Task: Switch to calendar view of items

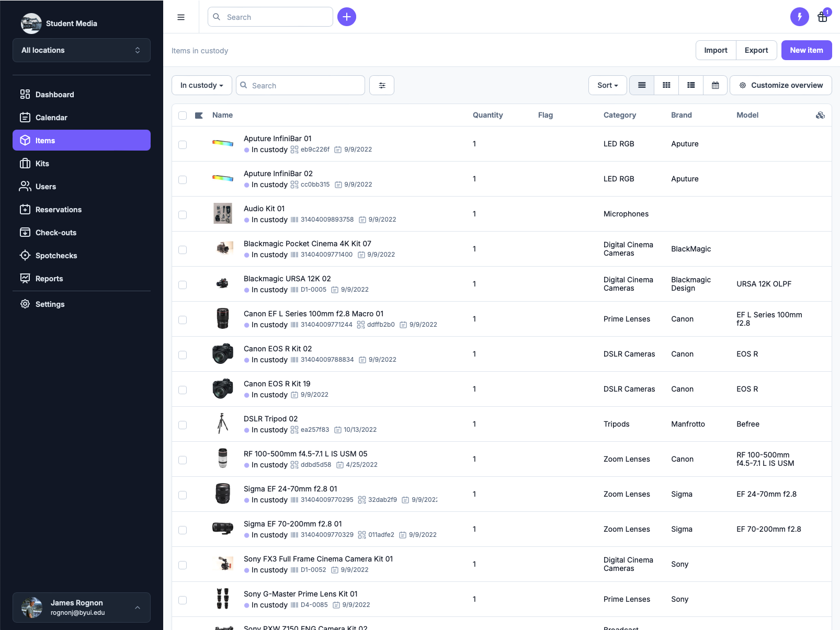Action: (x=715, y=85)
